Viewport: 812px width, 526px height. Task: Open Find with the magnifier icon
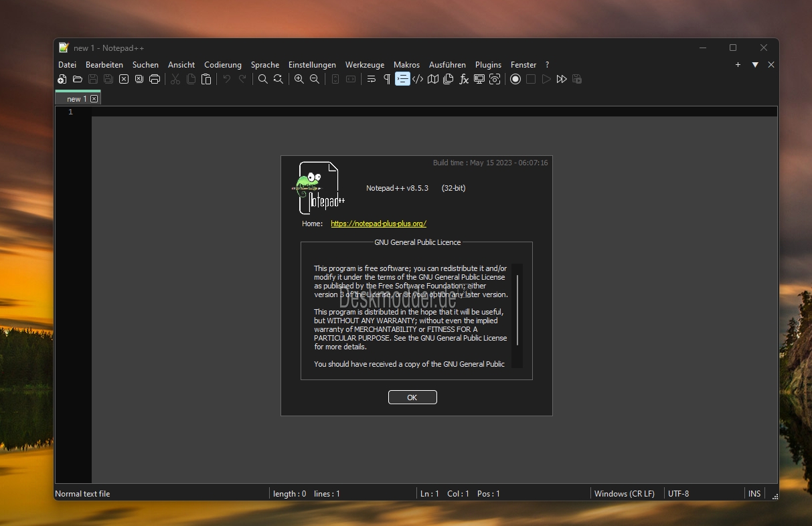(263, 79)
